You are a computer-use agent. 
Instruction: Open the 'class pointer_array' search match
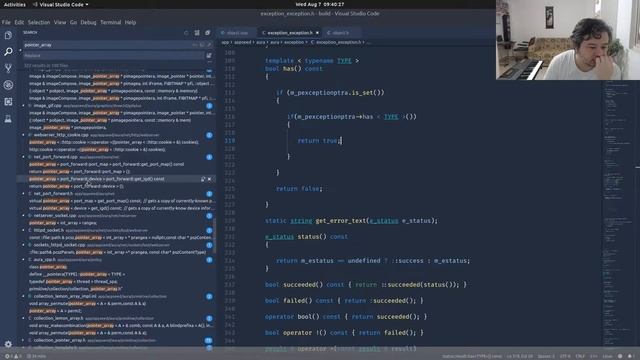click(x=48, y=267)
